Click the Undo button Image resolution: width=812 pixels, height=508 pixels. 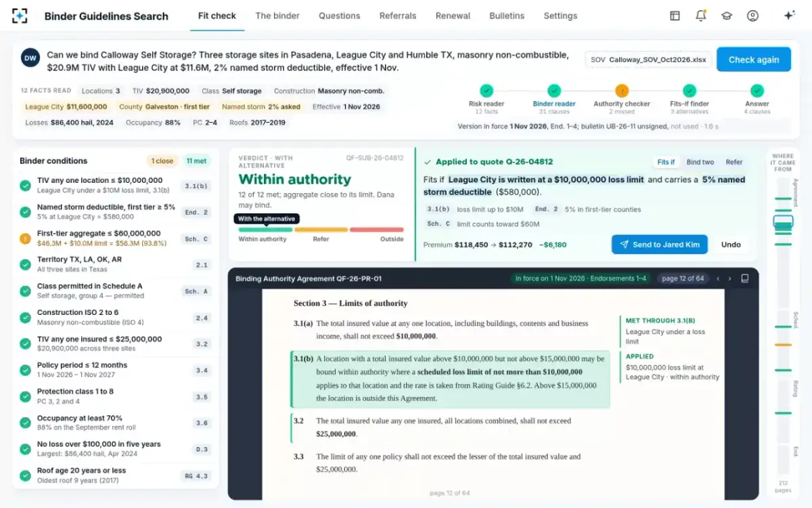[731, 245]
